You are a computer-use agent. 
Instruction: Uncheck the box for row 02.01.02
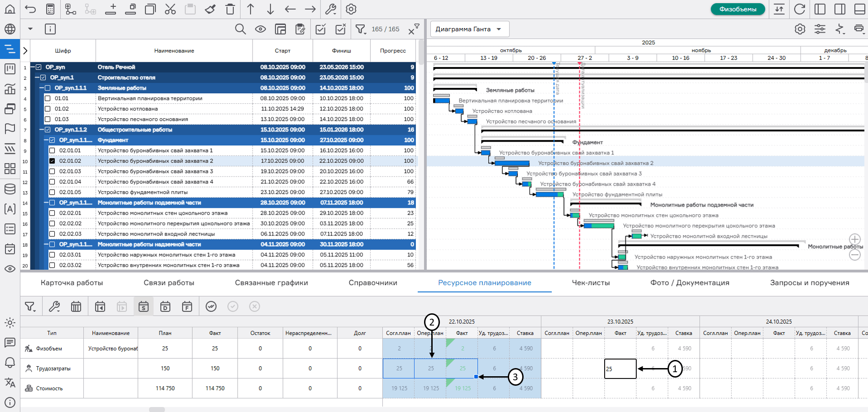(52, 161)
